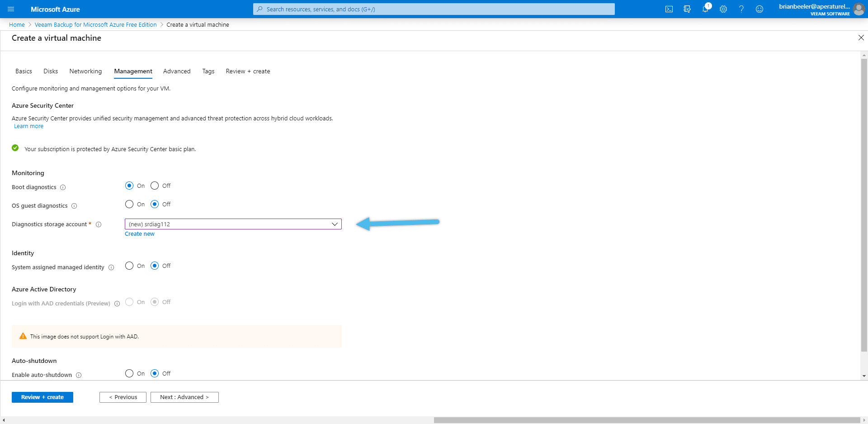Screen dimensions: 868x424
Task: Open the Azure portal hamburger menu
Action: tap(11, 9)
